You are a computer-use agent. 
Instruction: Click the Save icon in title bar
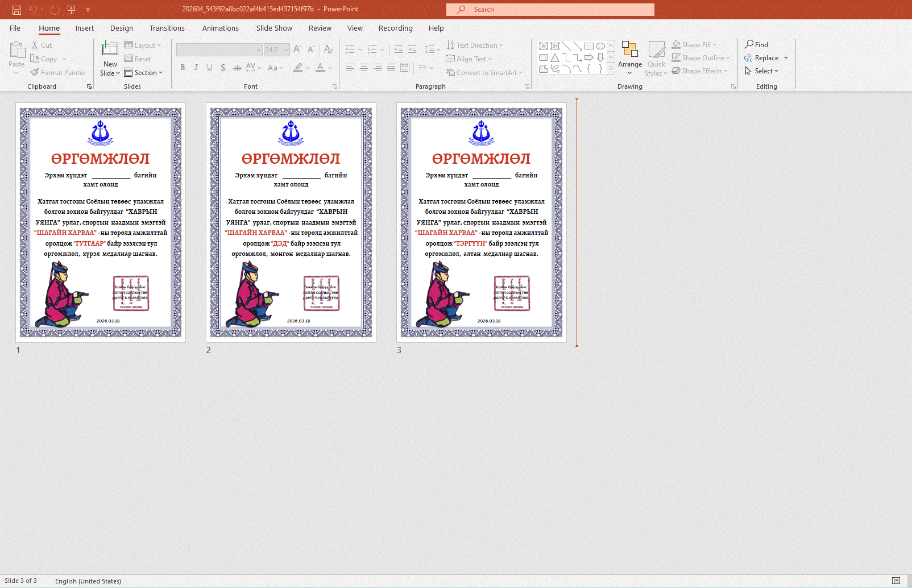[x=16, y=10]
